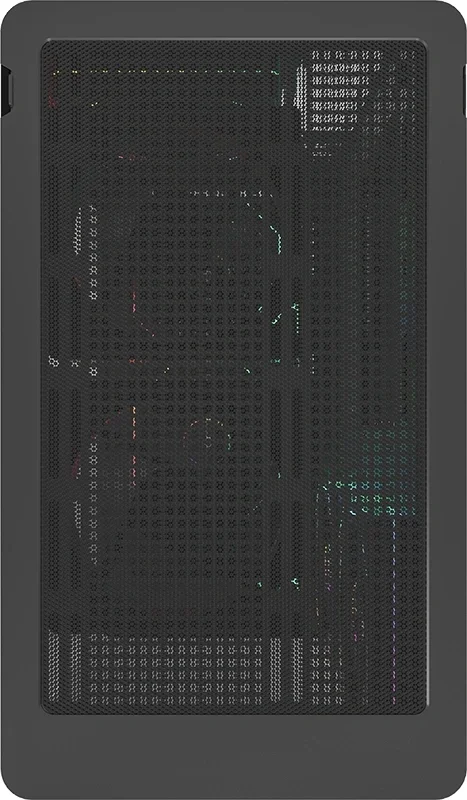Click the mesh panel's upper-left rounded corner

pos(47,46)
